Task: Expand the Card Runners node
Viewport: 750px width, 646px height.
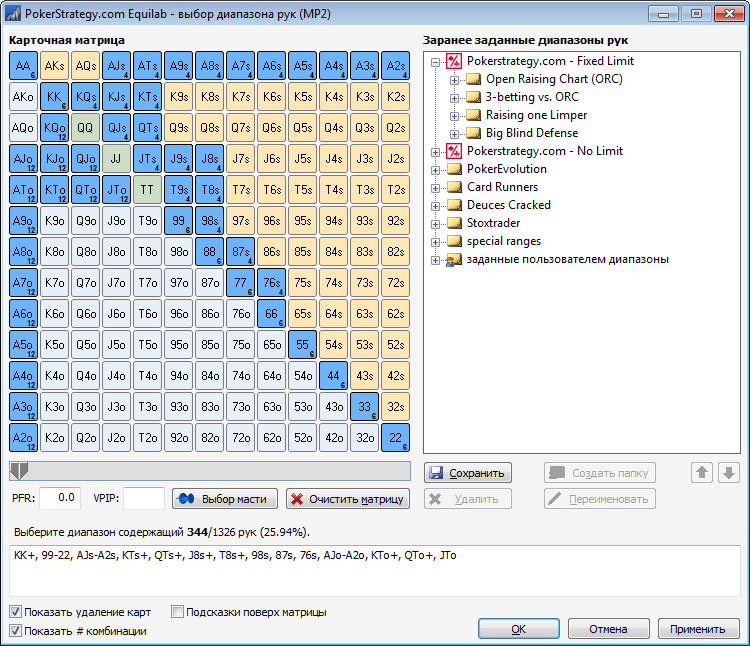Action: tap(435, 188)
